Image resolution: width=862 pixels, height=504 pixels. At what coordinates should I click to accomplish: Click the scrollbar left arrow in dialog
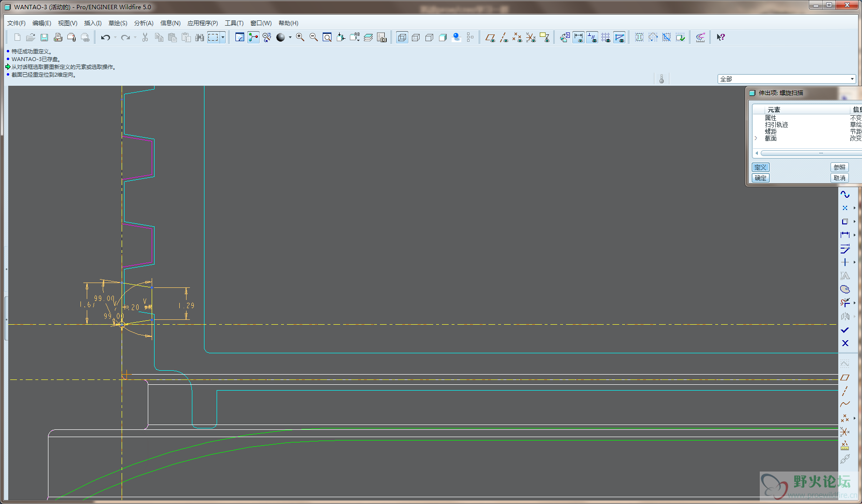coord(757,153)
